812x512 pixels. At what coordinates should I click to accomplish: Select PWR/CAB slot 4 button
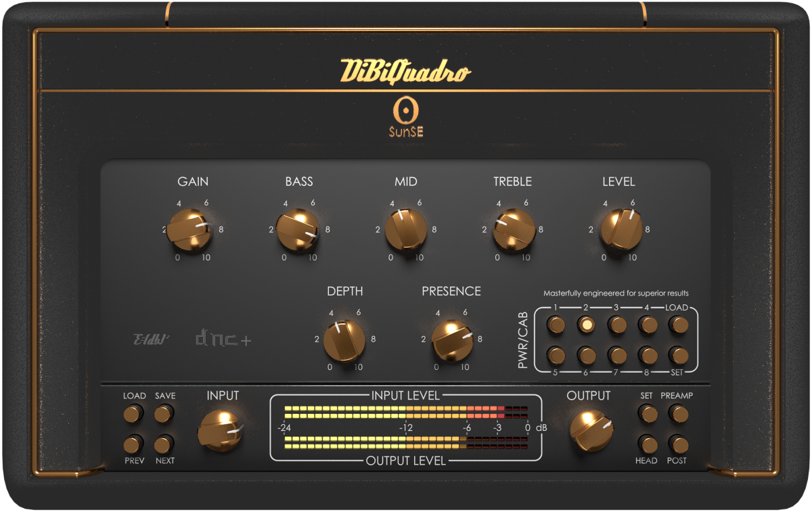(x=648, y=325)
